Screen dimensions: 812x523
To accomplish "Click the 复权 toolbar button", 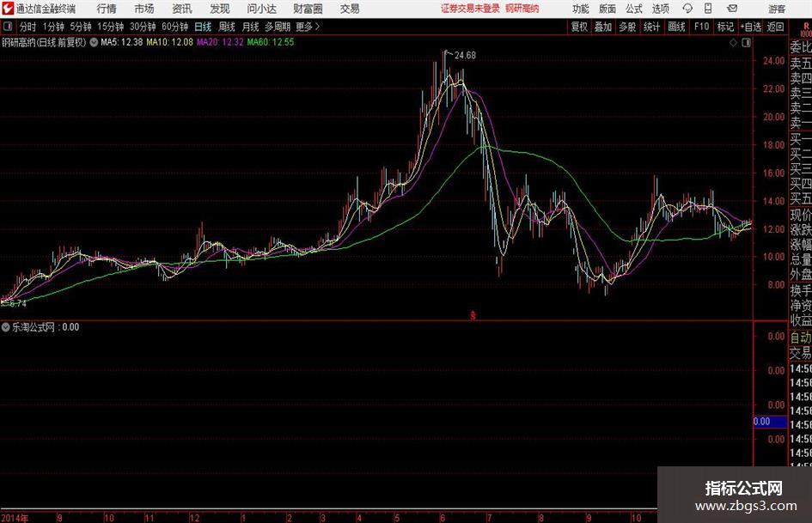I will point(579,27).
